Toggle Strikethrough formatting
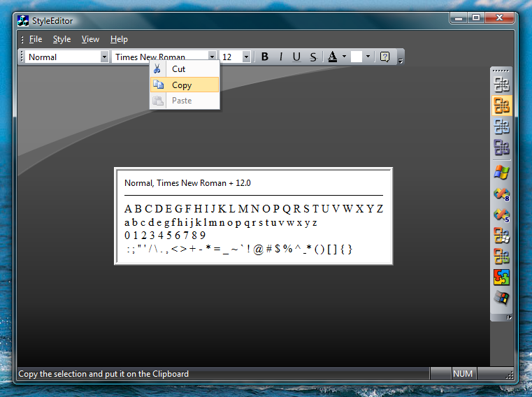 point(313,57)
